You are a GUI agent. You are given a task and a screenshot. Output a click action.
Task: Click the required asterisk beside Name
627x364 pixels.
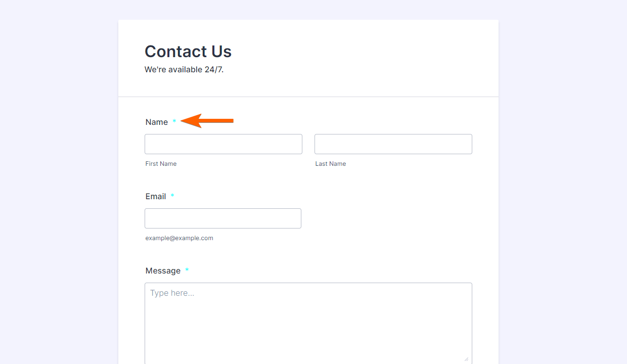point(174,122)
